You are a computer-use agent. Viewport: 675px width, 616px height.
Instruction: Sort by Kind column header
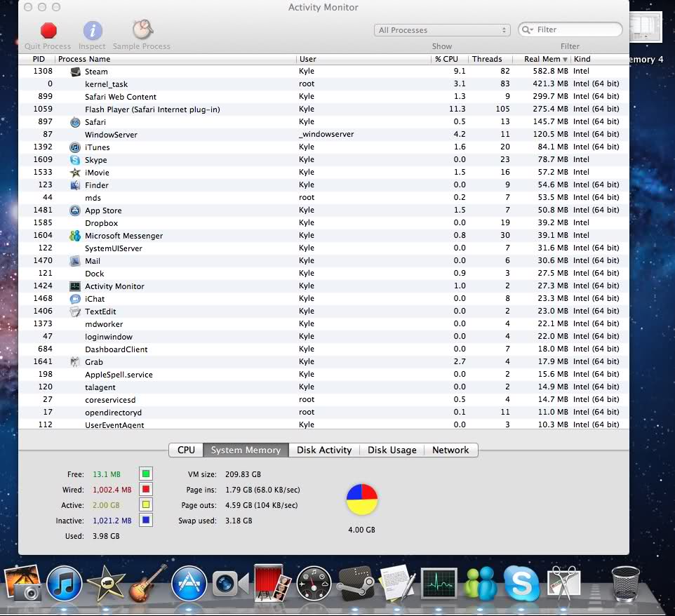[600, 59]
